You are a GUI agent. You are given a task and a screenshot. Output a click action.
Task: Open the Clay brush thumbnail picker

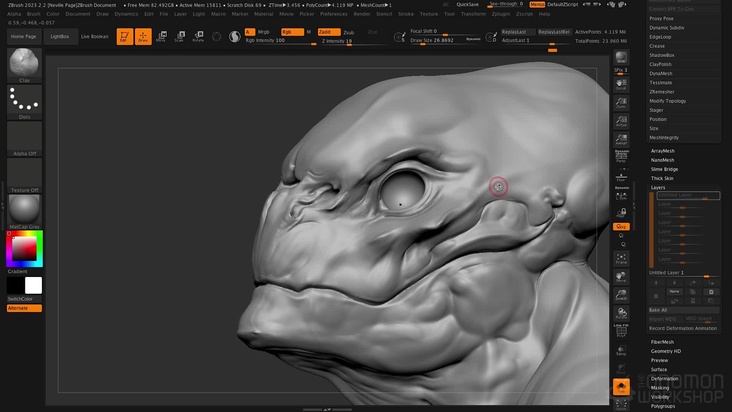click(x=24, y=65)
